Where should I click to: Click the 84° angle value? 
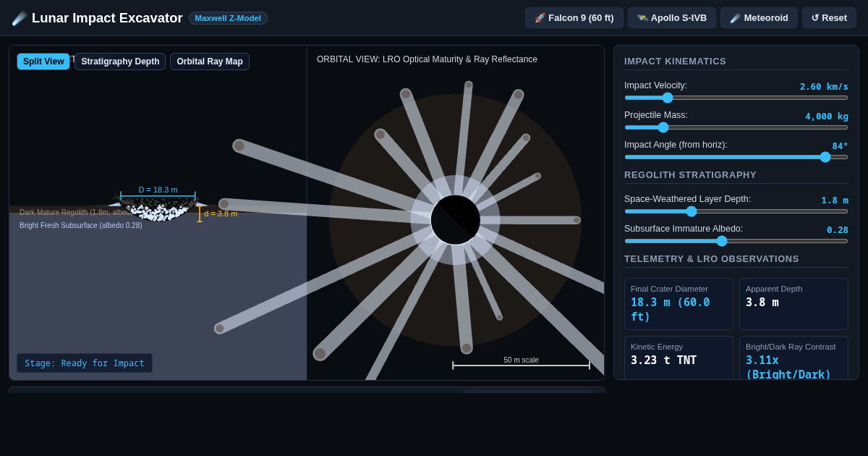pyautogui.click(x=840, y=146)
